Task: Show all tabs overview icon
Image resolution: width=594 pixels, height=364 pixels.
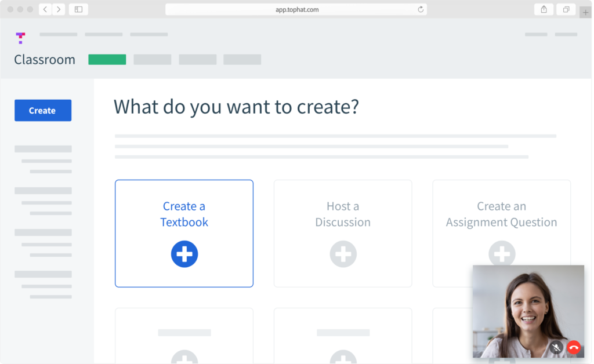Action: [x=566, y=9]
